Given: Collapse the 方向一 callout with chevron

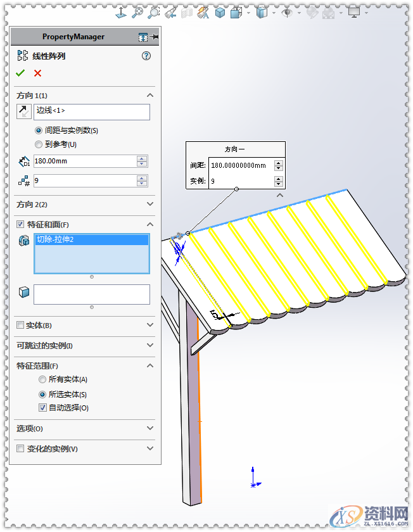Looking at the screenshot, I should [279, 196].
